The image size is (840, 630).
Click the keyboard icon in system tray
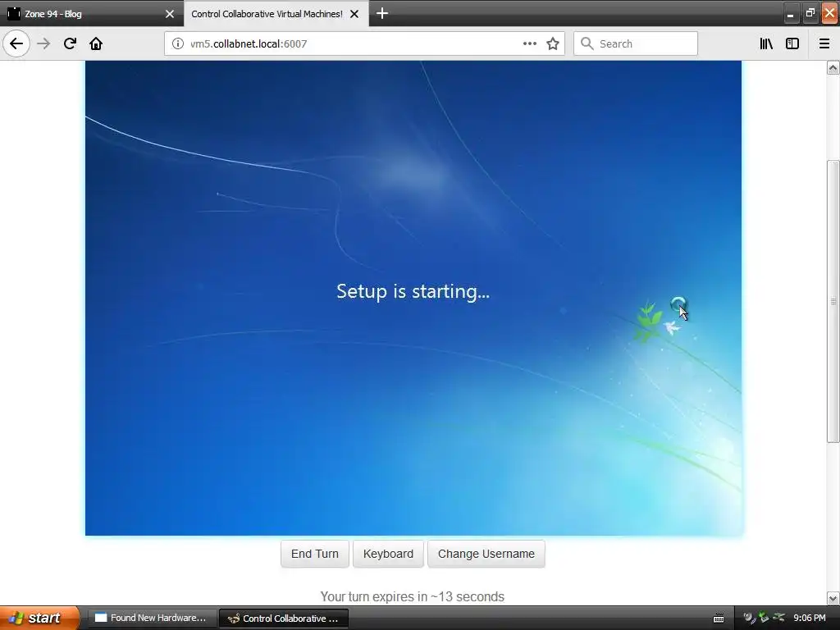[719, 619]
